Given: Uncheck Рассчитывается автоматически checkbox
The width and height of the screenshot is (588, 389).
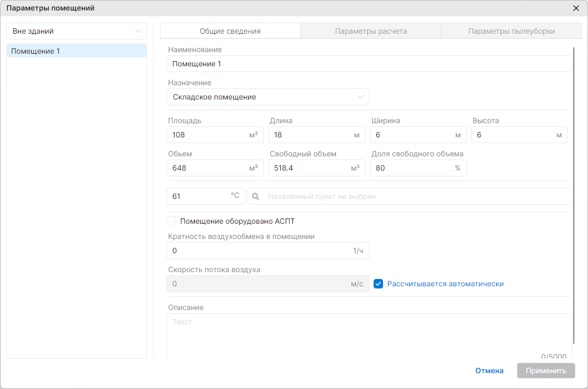Looking at the screenshot, I should tap(378, 284).
